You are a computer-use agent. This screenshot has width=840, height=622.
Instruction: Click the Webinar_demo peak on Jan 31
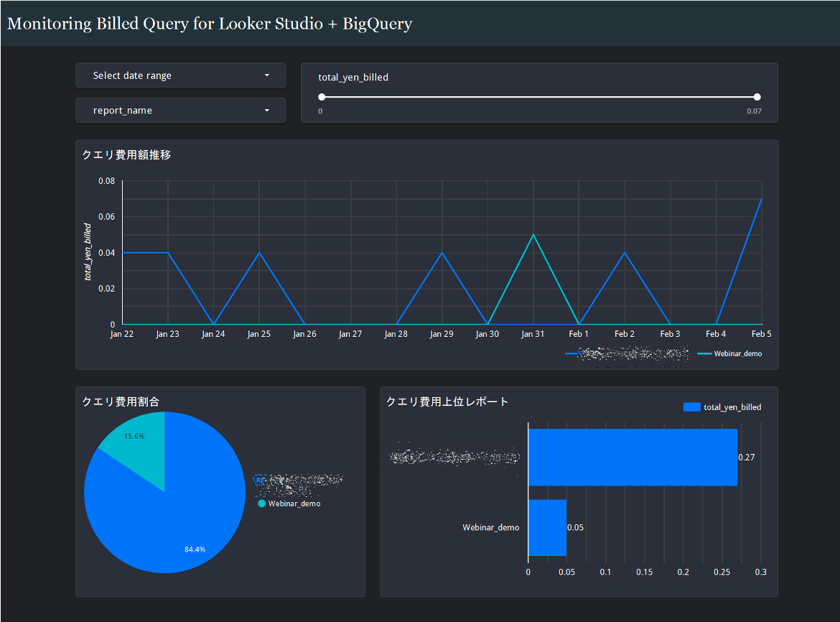click(x=533, y=236)
